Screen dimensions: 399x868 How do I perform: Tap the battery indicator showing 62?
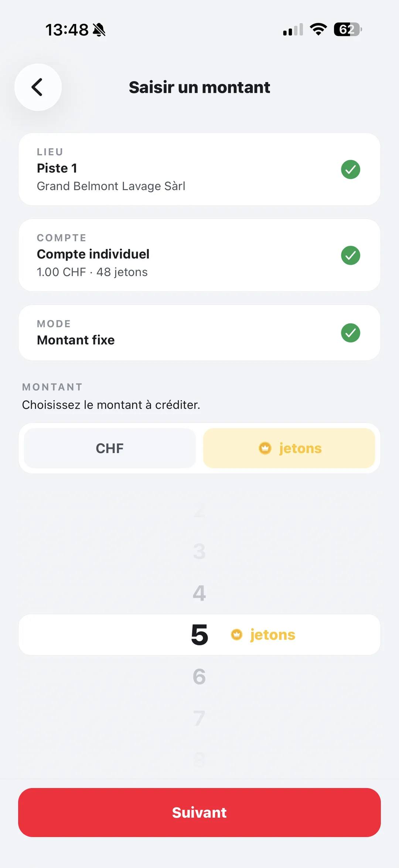click(348, 29)
